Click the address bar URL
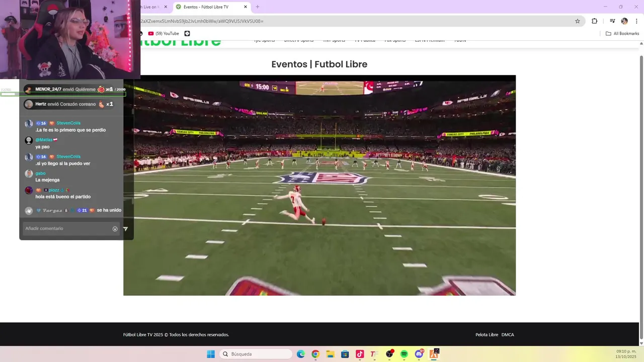The width and height of the screenshot is (644, 362). (202, 21)
